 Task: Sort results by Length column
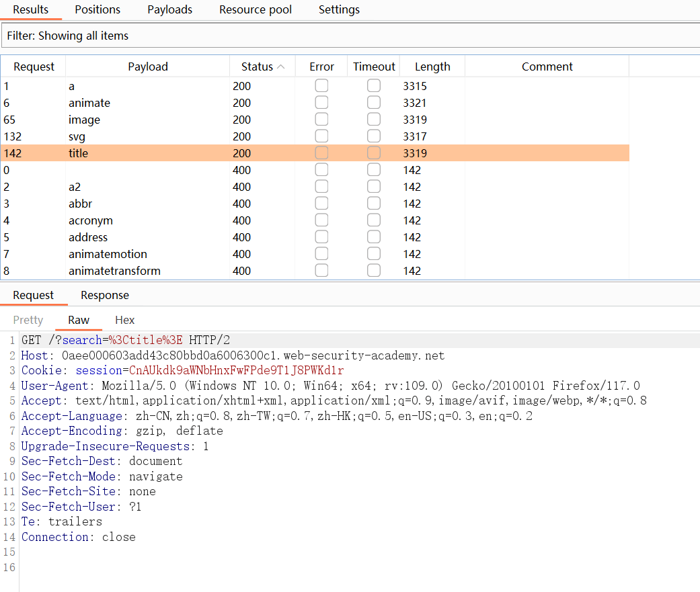pos(432,67)
